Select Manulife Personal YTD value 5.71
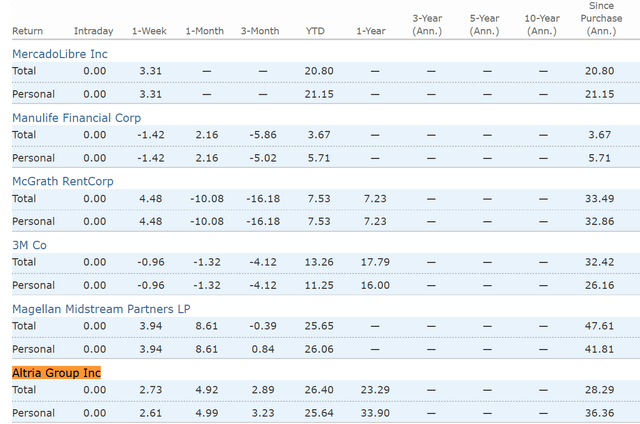This screenshot has height=424, width=640. pyautogui.click(x=319, y=158)
